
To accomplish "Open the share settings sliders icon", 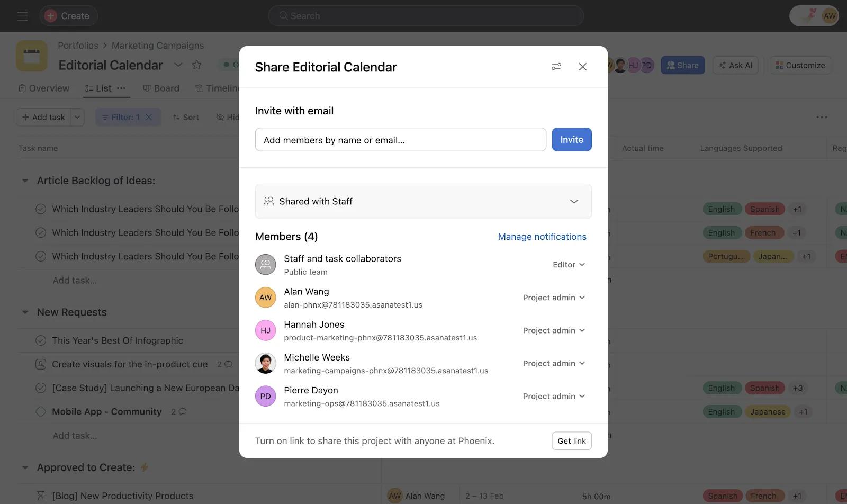I will (x=556, y=67).
